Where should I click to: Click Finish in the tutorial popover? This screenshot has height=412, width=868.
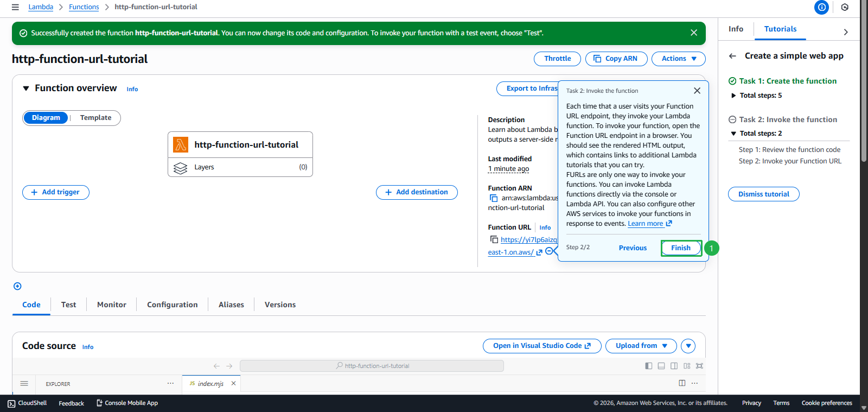[681, 248]
